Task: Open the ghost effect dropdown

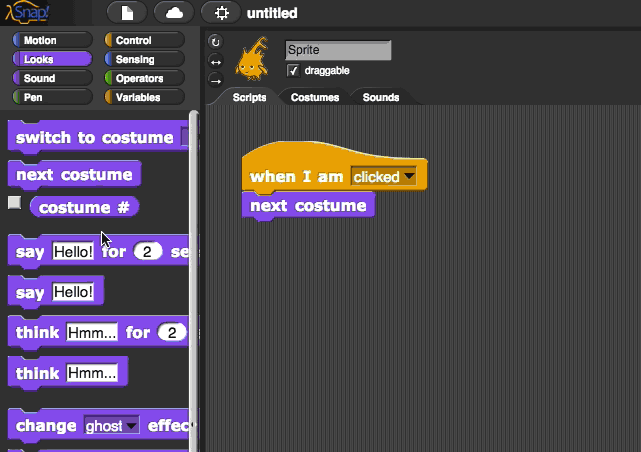Action: pyautogui.click(x=110, y=426)
